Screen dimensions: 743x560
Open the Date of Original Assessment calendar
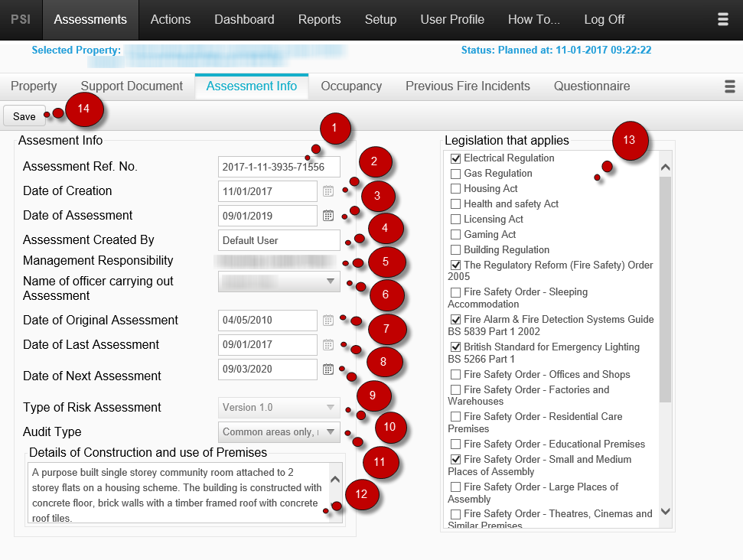(328, 321)
